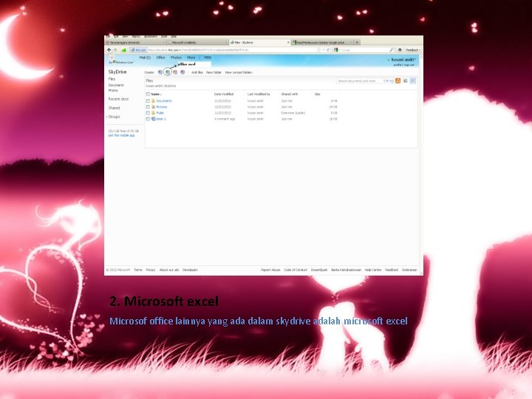Screen dimensions: 532x399
Task: Switch to thumbnail view icon
Action: 405,81
